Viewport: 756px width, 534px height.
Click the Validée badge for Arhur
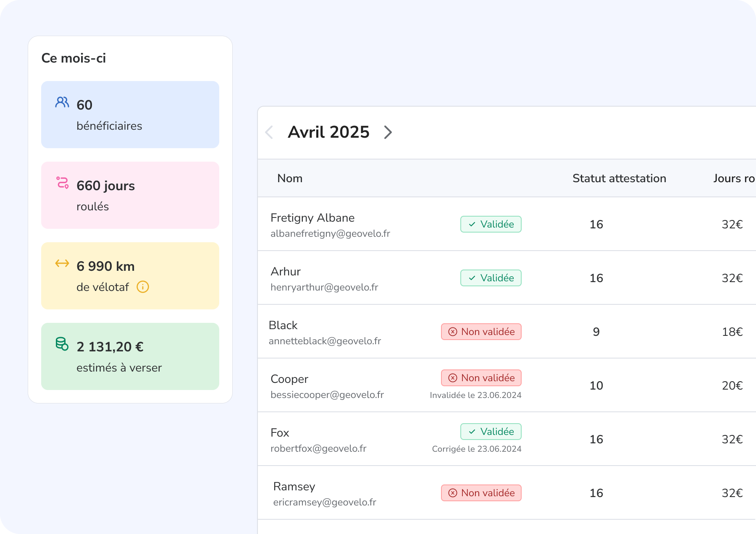click(491, 278)
